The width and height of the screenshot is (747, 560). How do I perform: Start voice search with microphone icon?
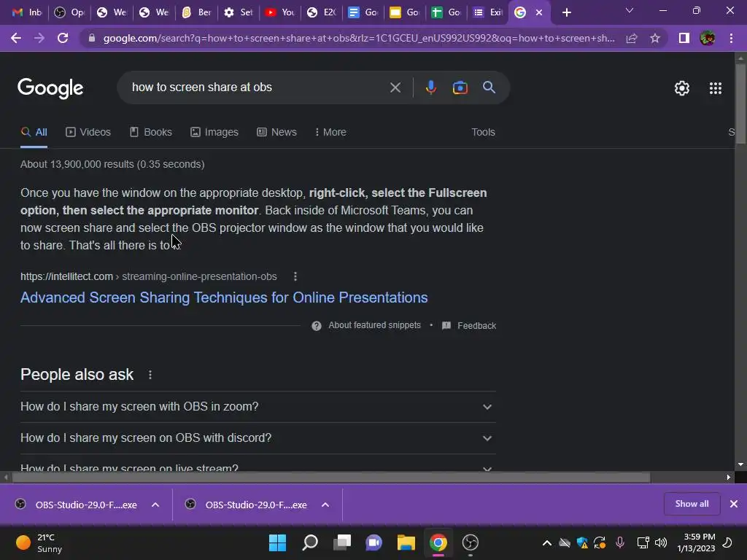coord(430,87)
